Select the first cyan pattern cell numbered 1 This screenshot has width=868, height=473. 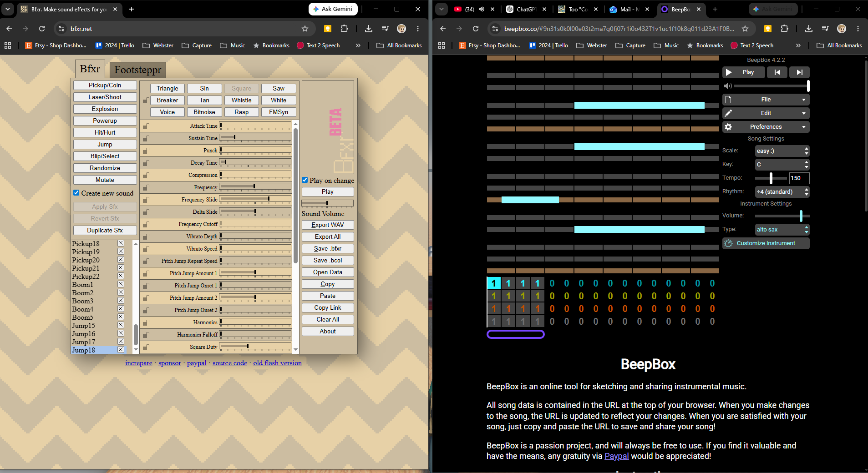pyautogui.click(x=494, y=283)
